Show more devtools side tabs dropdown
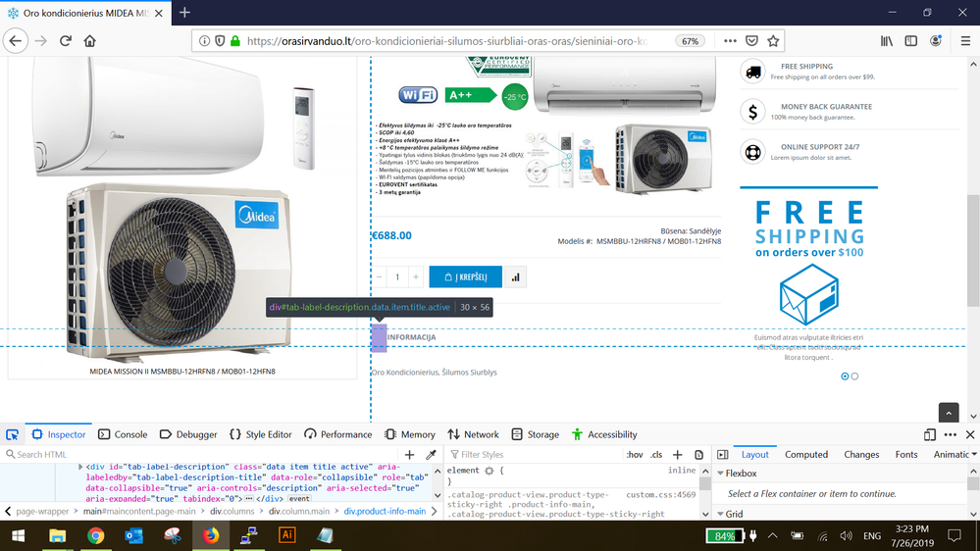The image size is (980, 551). [x=974, y=455]
